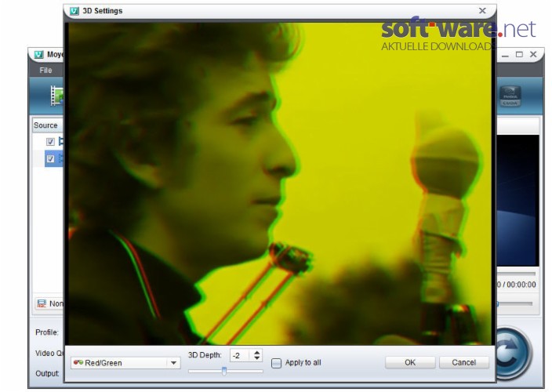Decrease 3D Depth with down arrow
552x392 pixels.
pyautogui.click(x=257, y=358)
